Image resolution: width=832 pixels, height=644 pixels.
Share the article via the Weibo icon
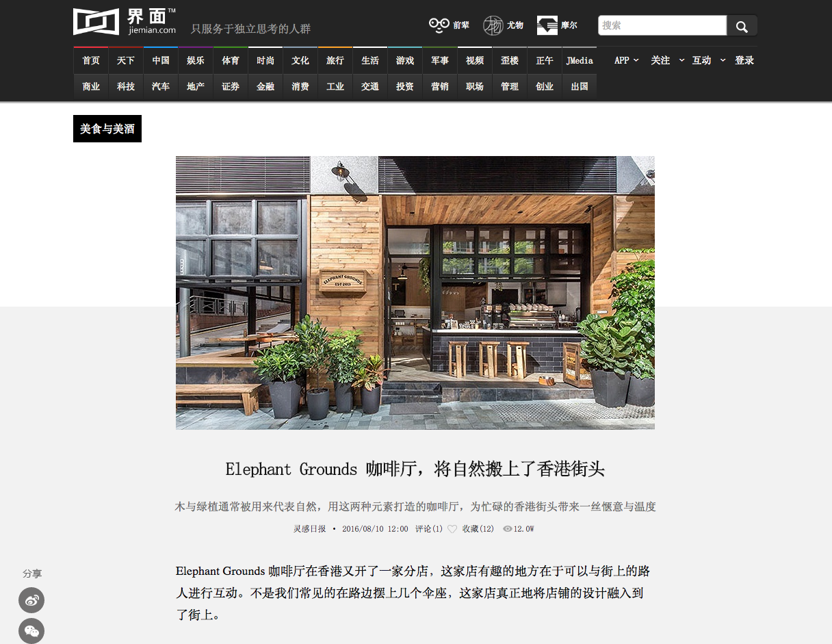[31, 600]
